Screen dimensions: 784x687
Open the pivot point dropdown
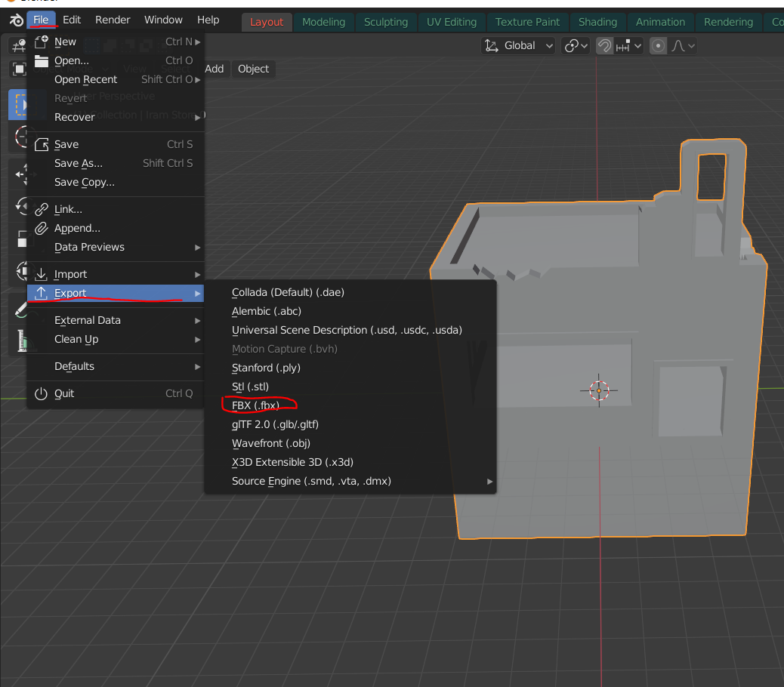pyautogui.click(x=576, y=46)
